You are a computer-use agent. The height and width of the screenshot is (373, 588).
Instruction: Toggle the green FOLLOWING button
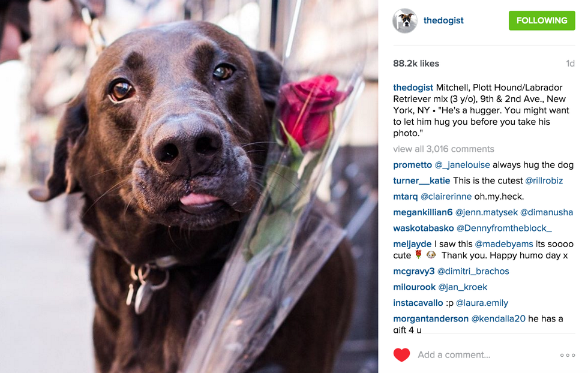541,20
